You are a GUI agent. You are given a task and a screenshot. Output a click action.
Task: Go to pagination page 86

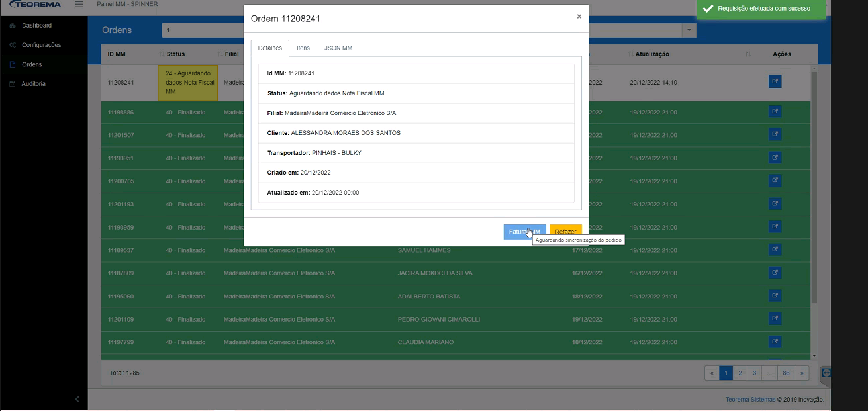tap(786, 373)
